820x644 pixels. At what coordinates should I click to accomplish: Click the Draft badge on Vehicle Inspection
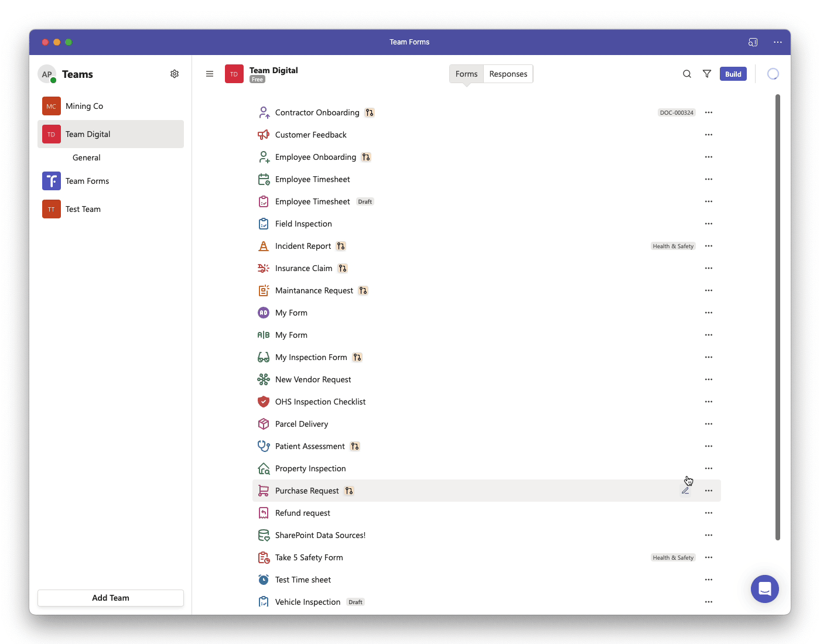pos(356,602)
